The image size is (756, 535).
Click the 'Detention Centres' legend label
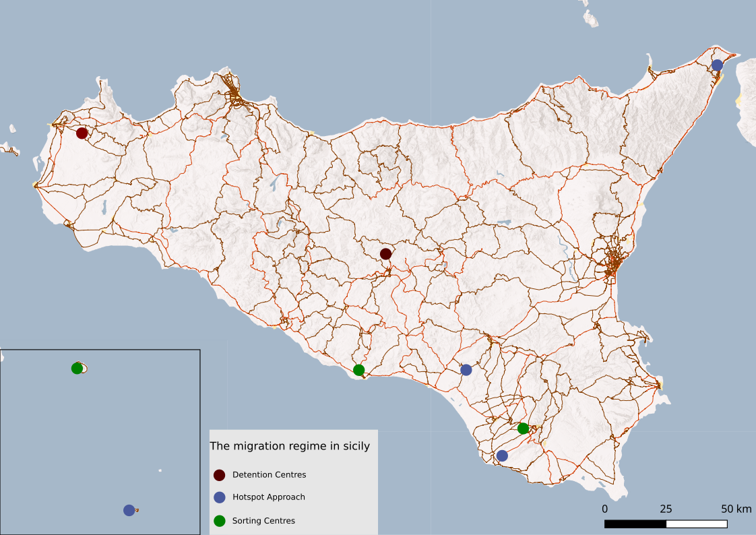tap(269, 474)
